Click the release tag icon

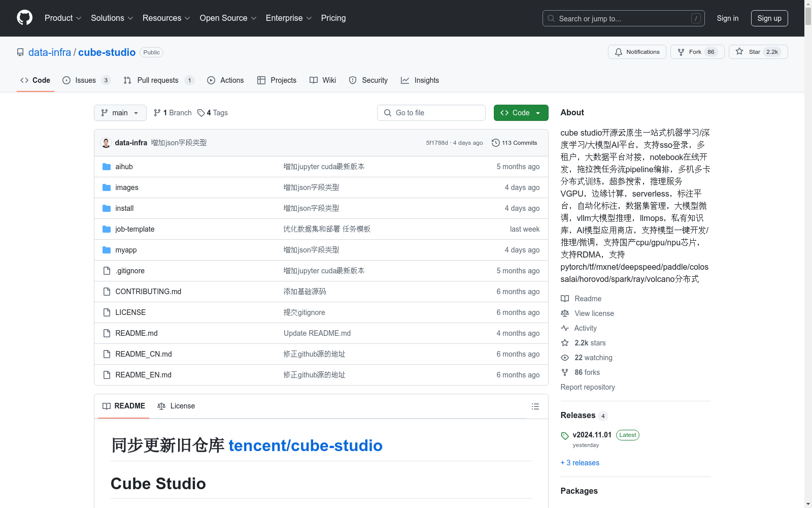565,436
